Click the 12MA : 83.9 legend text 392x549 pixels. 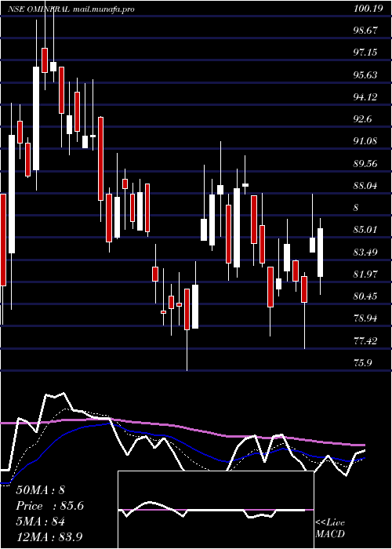point(49,537)
